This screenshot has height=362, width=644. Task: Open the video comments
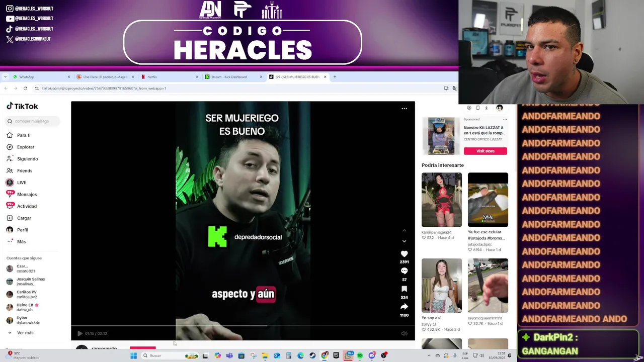coord(404,271)
